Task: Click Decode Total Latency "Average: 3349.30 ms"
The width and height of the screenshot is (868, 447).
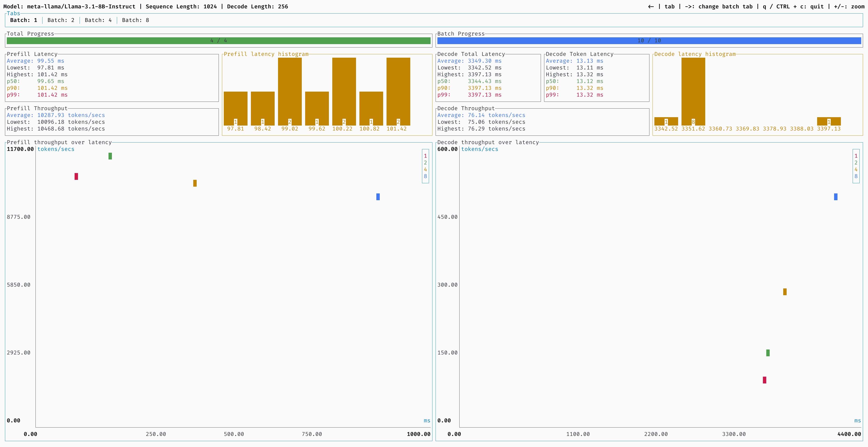Action: pos(469,61)
